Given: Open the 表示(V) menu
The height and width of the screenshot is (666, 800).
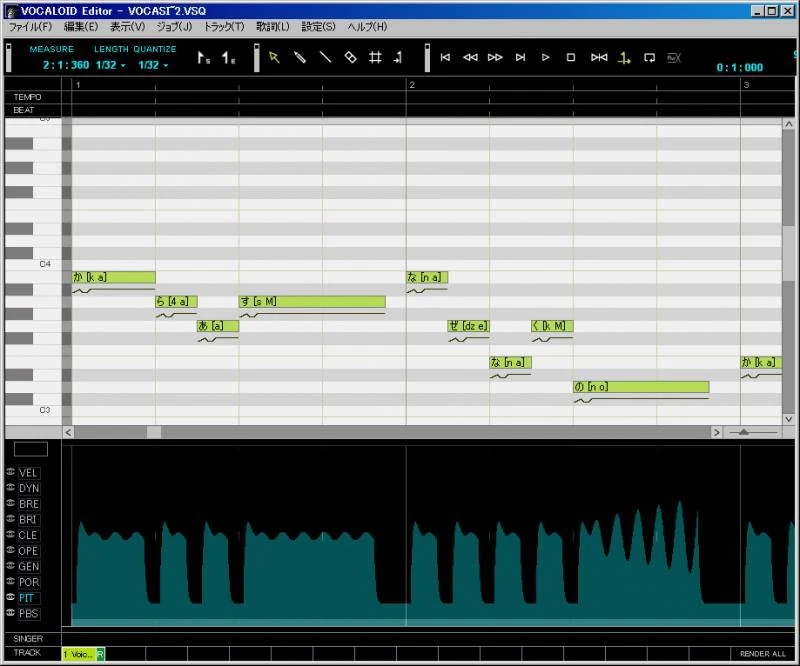Looking at the screenshot, I should 128,27.
